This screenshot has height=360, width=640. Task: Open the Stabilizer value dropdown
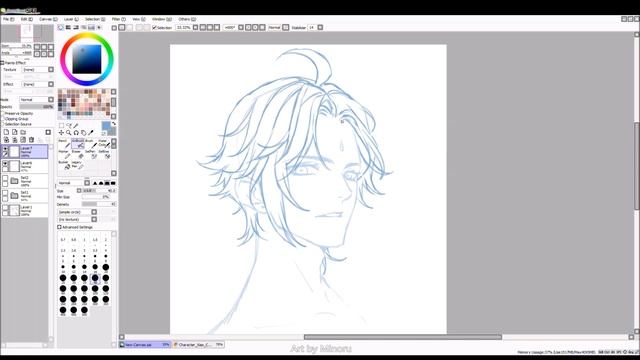tap(320, 27)
